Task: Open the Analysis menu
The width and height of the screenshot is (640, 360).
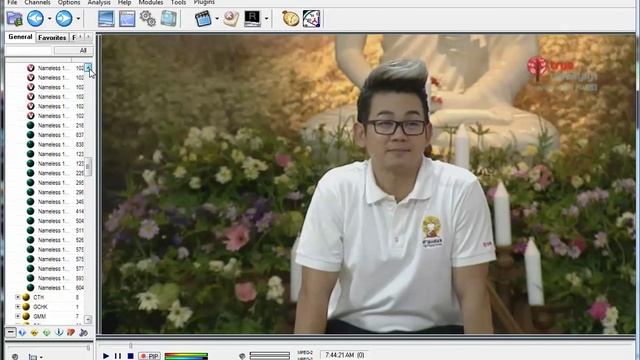Action: point(99,2)
